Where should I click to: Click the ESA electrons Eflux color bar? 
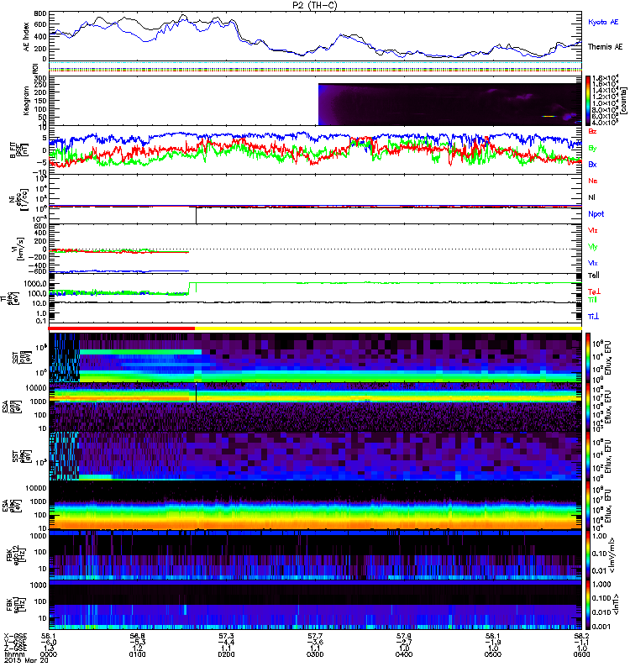[589, 506]
